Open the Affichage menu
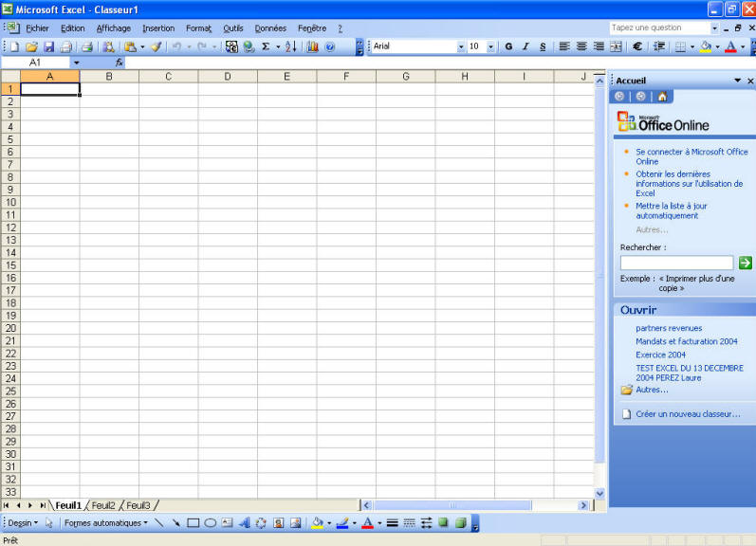The width and height of the screenshot is (756, 546). tap(113, 28)
